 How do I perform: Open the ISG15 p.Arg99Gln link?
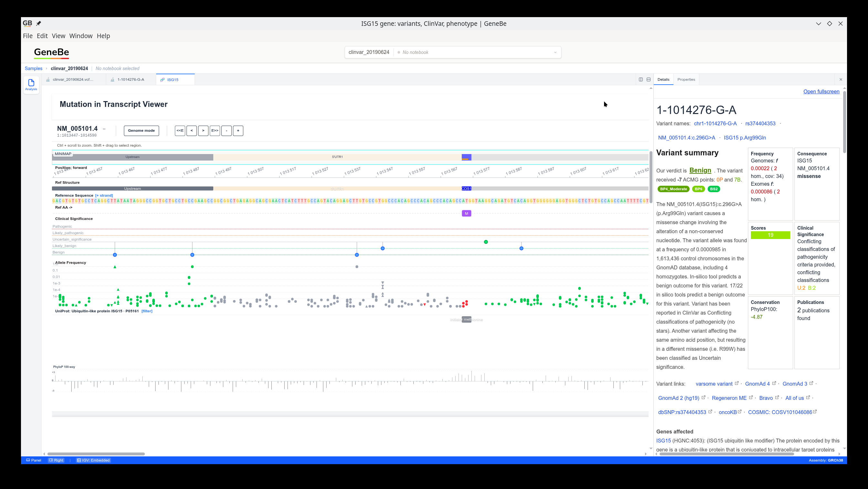745,138
